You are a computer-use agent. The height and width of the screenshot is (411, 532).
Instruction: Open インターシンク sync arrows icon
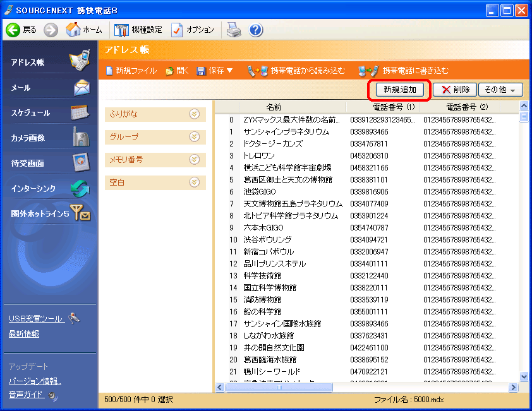coord(80,189)
